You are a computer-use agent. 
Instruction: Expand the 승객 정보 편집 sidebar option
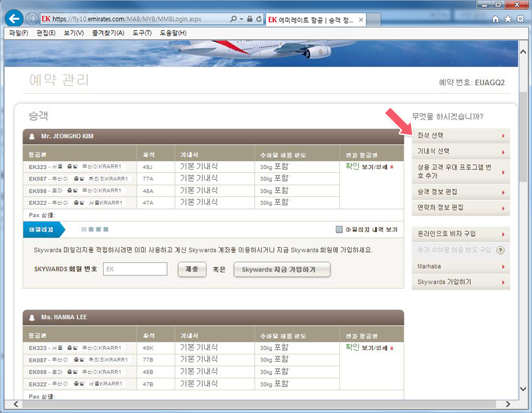(x=460, y=192)
